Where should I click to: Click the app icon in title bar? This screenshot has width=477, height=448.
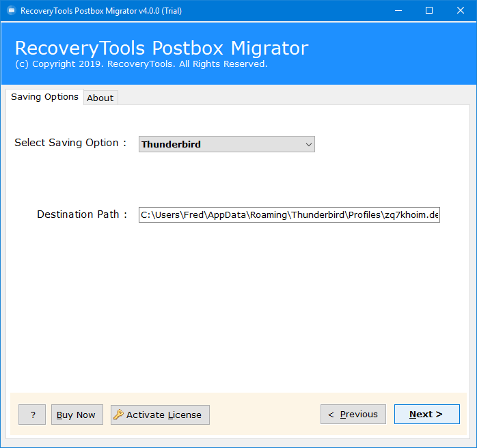pyautogui.click(x=11, y=11)
